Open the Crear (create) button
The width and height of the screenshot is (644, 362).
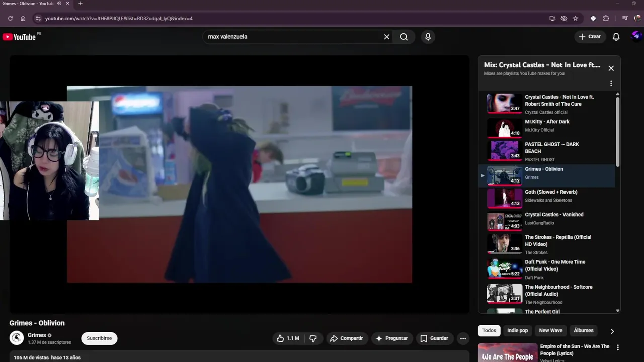click(589, 37)
